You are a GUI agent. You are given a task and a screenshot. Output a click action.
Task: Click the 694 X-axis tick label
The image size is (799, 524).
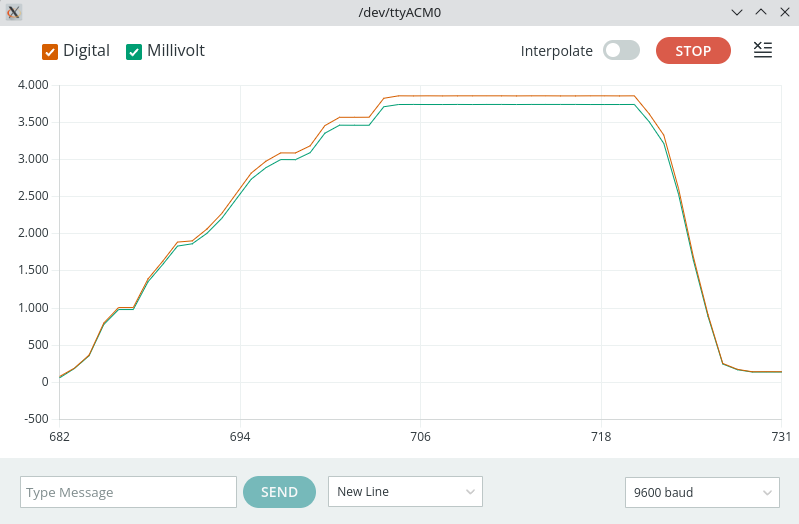click(240, 437)
